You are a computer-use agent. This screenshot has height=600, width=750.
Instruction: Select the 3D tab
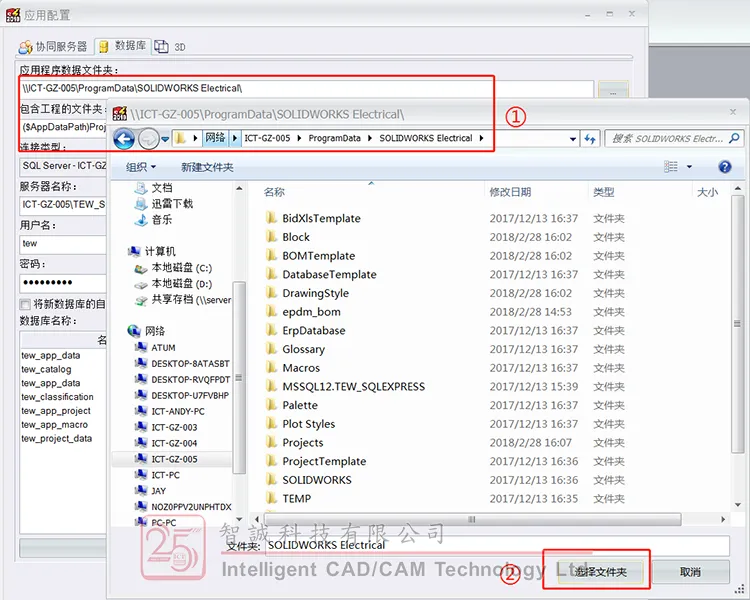(170, 46)
